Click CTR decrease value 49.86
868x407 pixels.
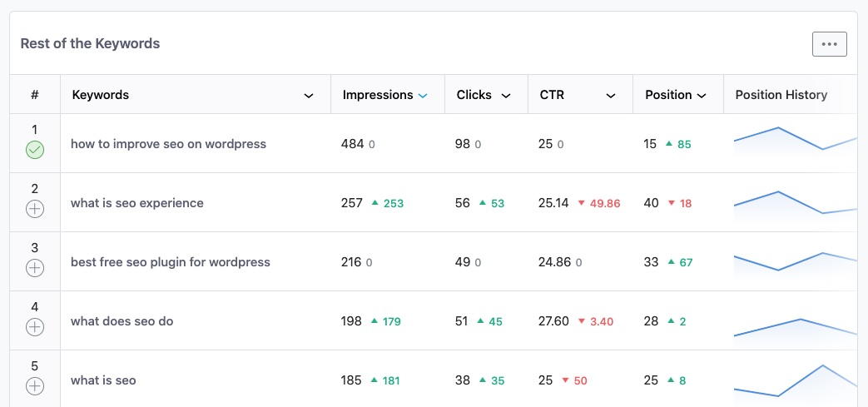click(x=605, y=204)
